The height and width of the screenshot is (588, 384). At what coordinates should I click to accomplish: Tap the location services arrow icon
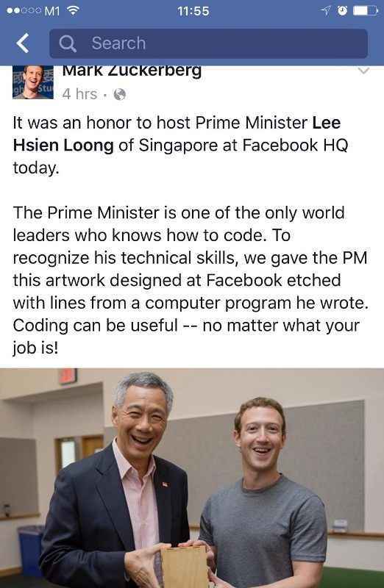coord(325,11)
